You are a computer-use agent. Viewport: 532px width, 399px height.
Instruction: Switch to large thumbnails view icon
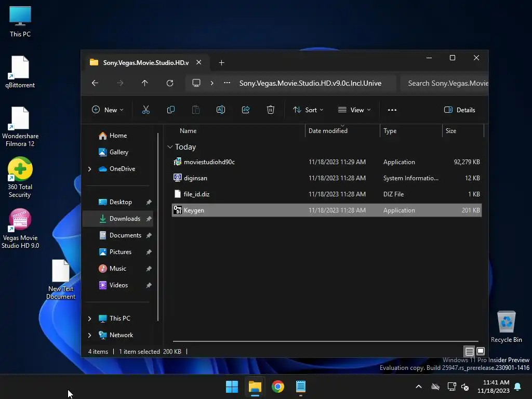click(481, 351)
